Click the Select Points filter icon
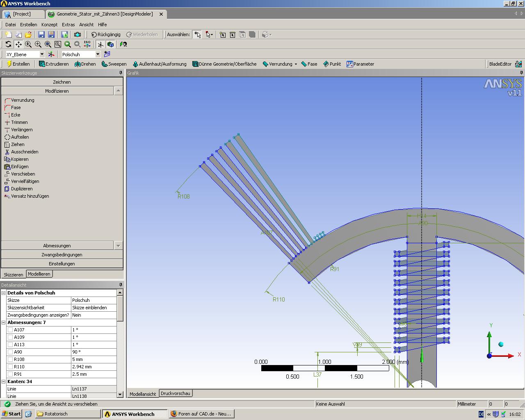Viewport: 525px width, 420px height. pyautogui.click(x=223, y=35)
